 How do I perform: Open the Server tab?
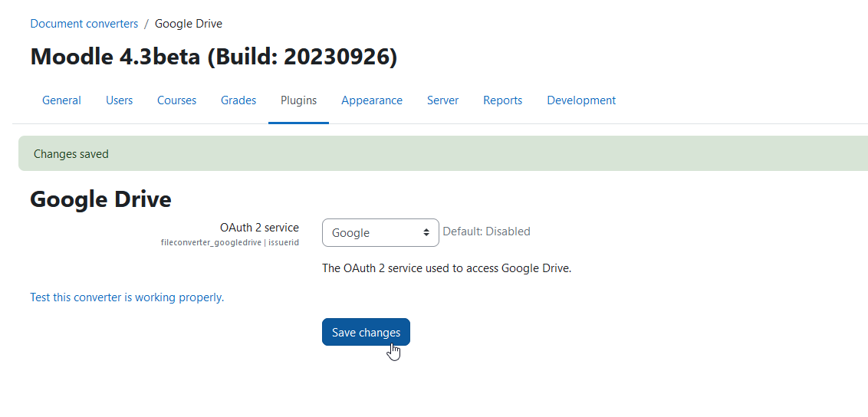[443, 100]
